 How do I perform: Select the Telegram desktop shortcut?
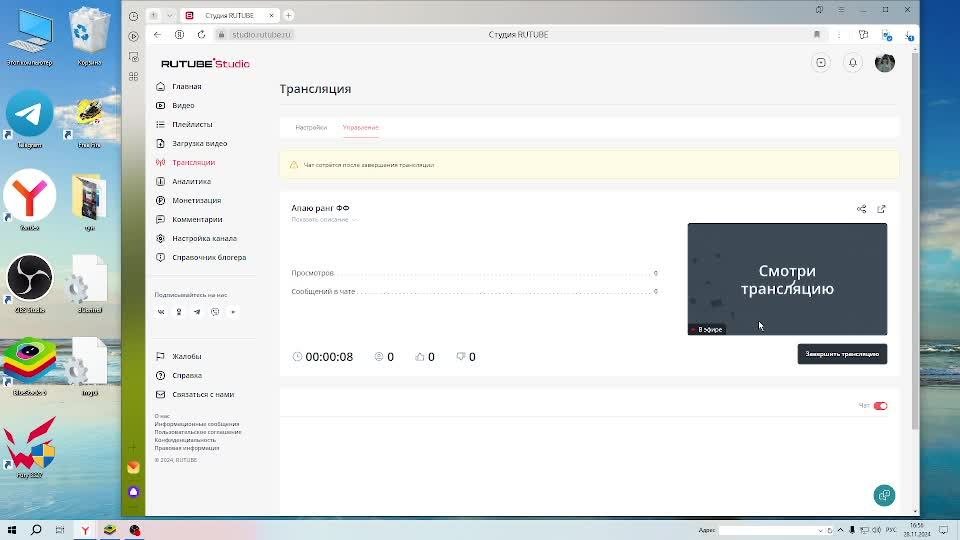29,119
